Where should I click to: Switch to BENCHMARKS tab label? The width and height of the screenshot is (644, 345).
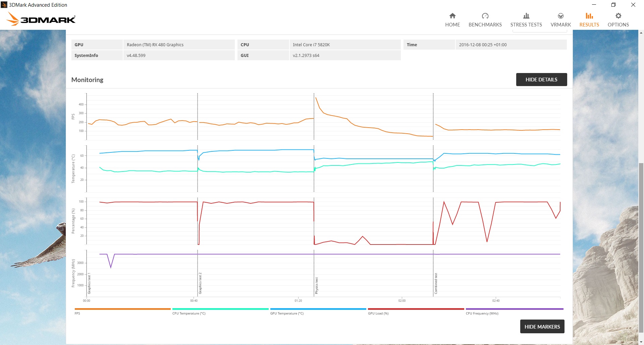tap(485, 25)
